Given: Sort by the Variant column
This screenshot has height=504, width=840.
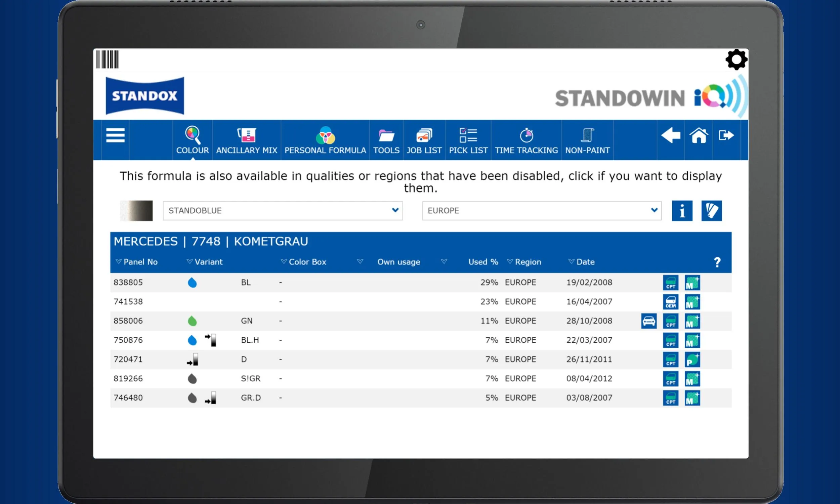Looking at the screenshot, I should point(205,262).
